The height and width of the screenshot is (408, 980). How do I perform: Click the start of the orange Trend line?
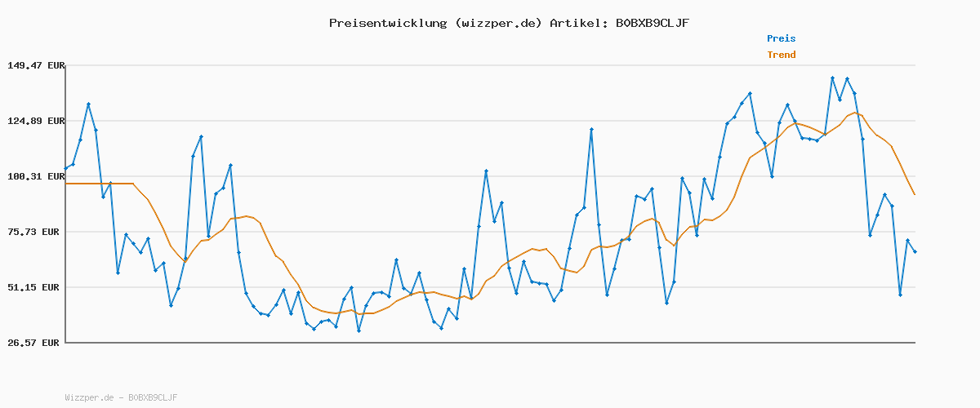pos(66,184)
